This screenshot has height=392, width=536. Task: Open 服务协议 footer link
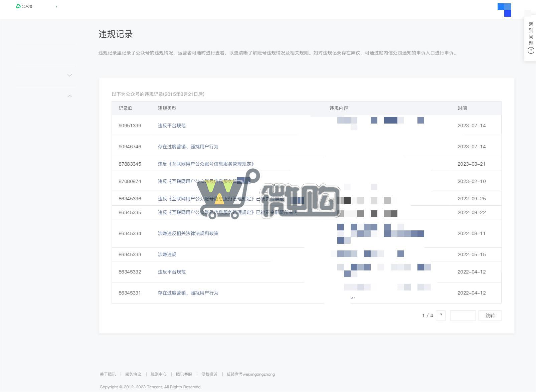coord(133,374)
